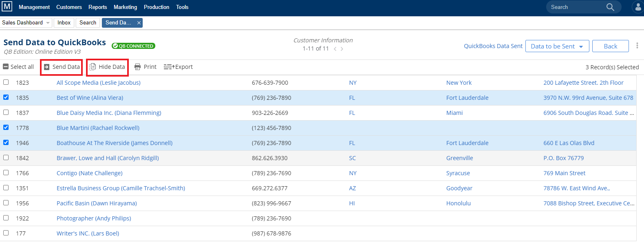This screenshot has height=242, width=644.
Task: Open the Data to be Sent dropdown
Action: pos(557,46)
